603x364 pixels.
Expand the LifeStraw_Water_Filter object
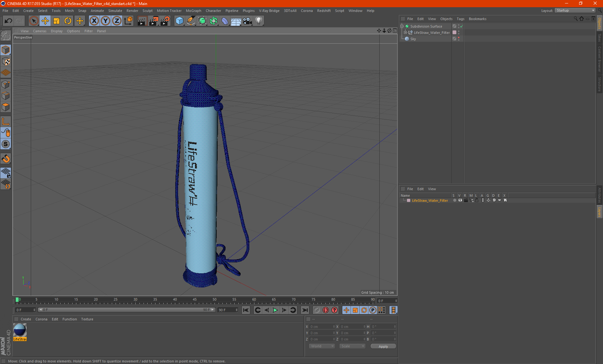[405, 33]
